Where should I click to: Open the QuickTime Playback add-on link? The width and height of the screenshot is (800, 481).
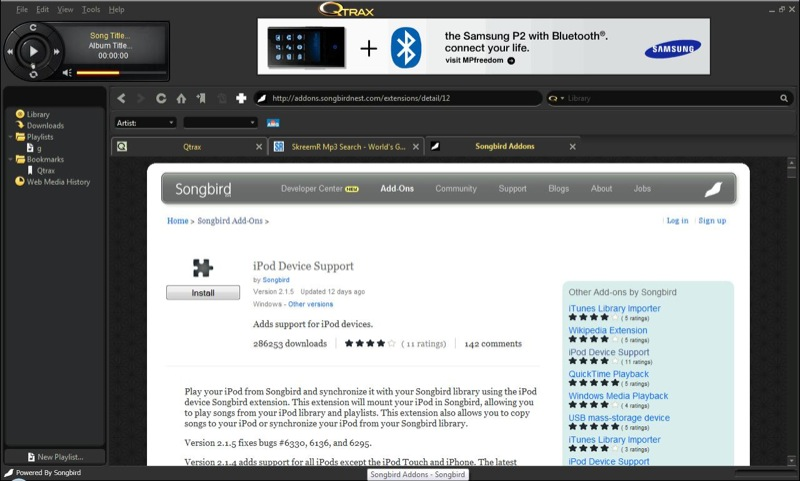609,374
